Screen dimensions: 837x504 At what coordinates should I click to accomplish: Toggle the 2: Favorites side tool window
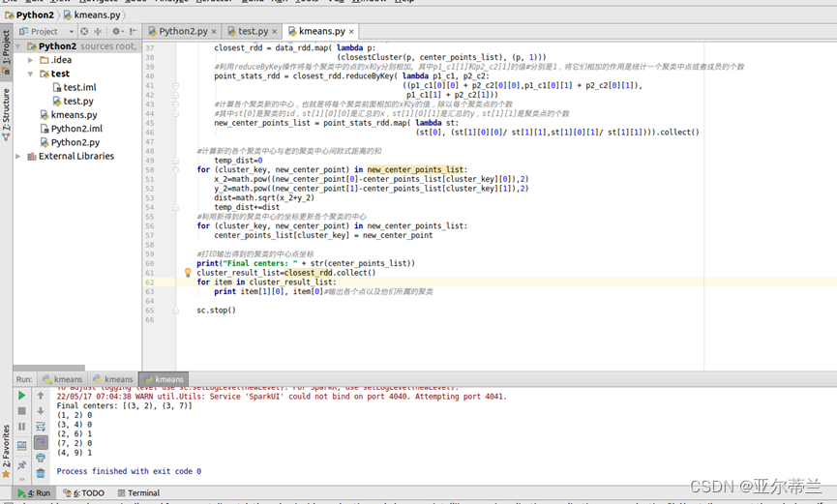[x=6, y=451]
